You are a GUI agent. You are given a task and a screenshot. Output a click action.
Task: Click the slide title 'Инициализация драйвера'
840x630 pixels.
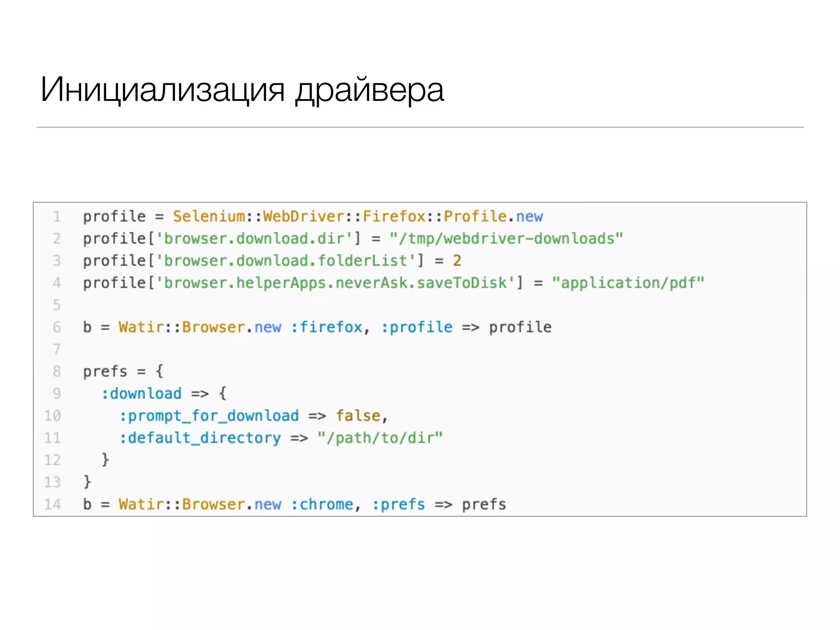pyautogui.click(x=242, y=90)
